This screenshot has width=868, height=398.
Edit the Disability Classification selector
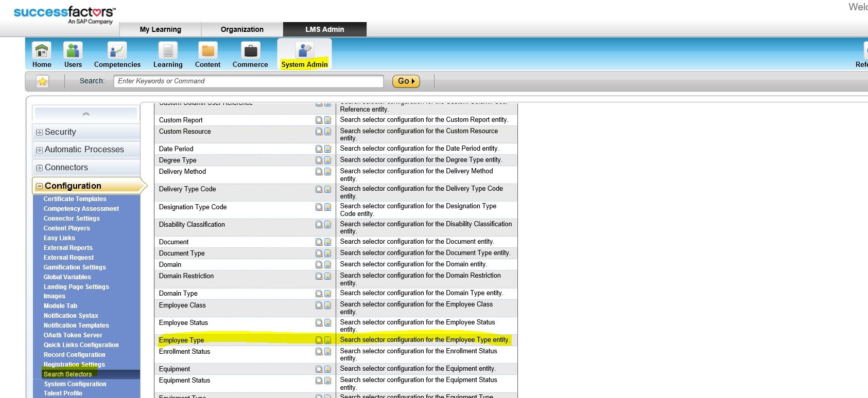(327, 225)
